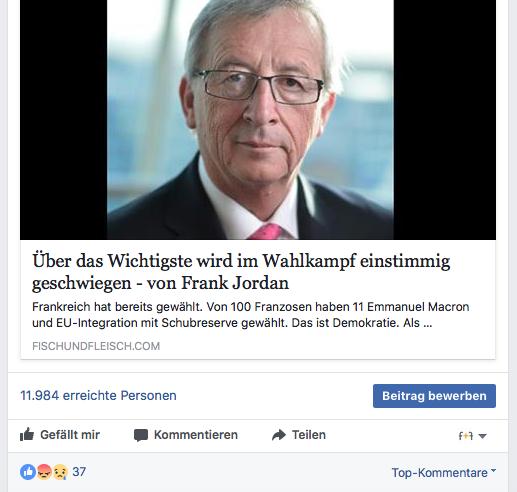Click the small arrow after Top-Kommentare

493,471
